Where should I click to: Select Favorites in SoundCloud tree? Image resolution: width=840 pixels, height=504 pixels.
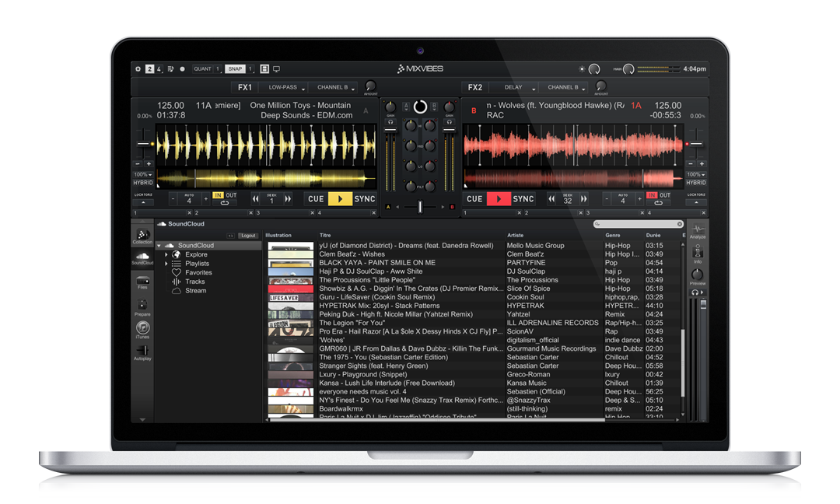198,273
